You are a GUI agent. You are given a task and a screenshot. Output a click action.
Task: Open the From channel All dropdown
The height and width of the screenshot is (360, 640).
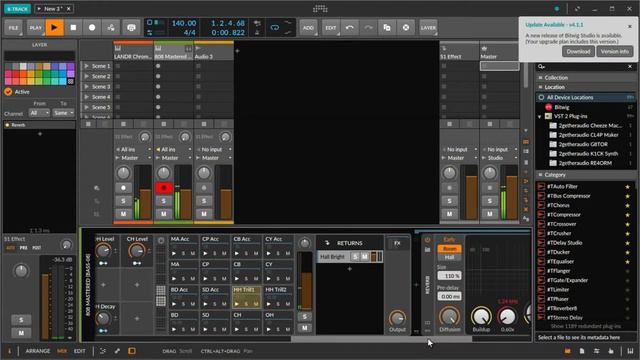point(39,113)
